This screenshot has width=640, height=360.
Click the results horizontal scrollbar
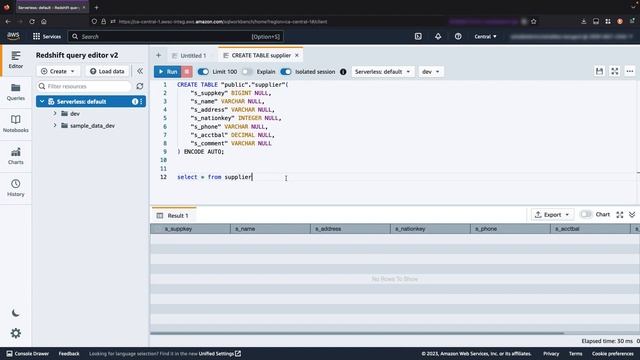357,333
